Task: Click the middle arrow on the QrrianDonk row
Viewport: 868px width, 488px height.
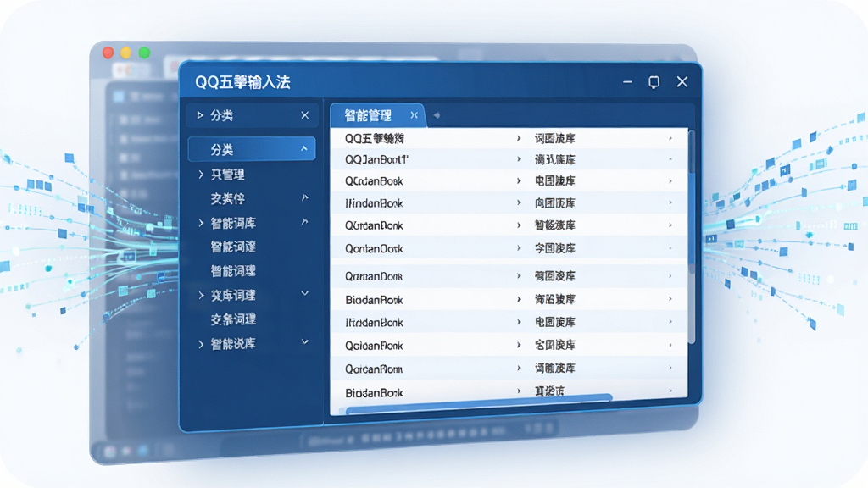Action: [519, 275]
